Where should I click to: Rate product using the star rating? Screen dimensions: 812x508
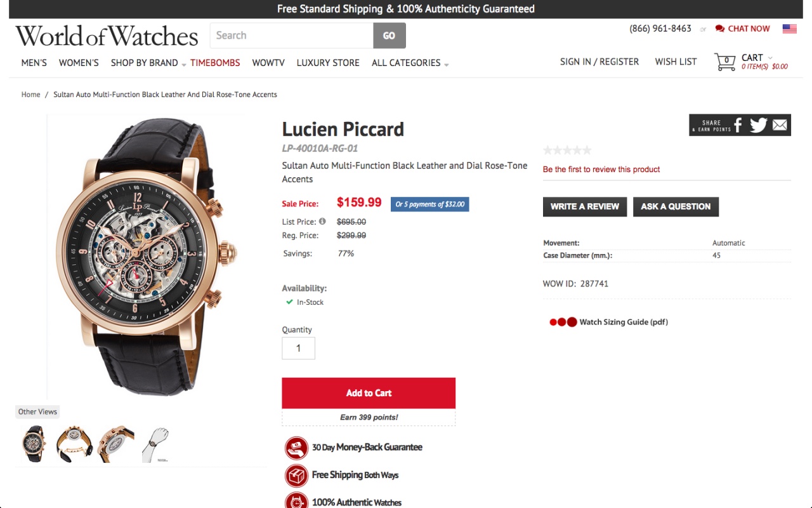coord(567,150)
